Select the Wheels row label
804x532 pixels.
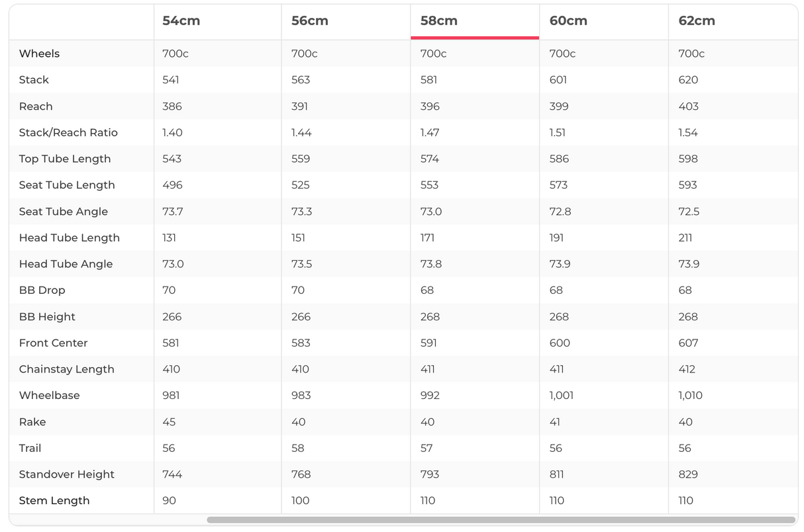coord(39,54)
